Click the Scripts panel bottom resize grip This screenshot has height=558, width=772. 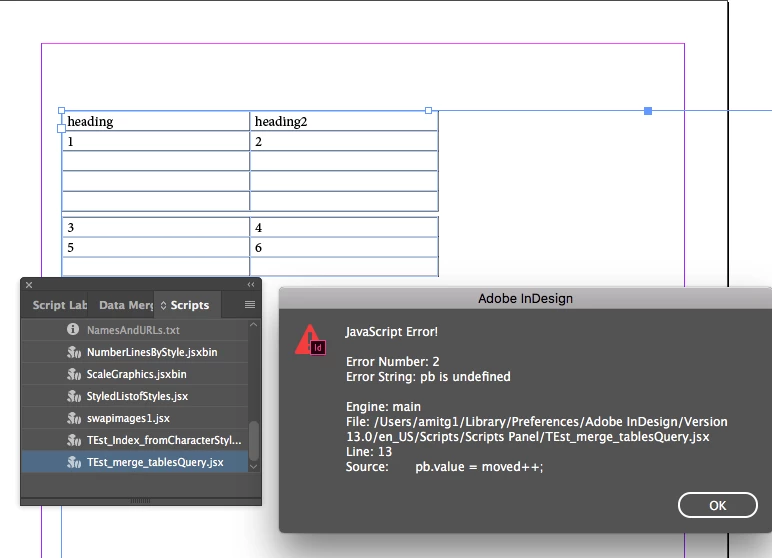coord(140,501)
